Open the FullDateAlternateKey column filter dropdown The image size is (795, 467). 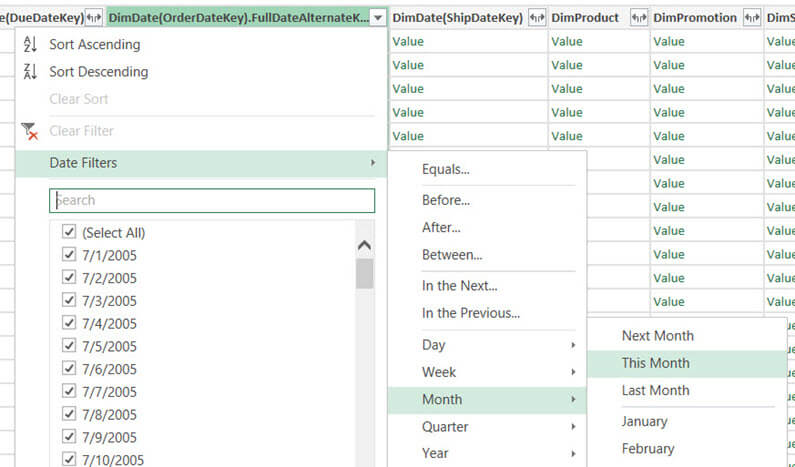pyautogui.click(x=377, y=18)
